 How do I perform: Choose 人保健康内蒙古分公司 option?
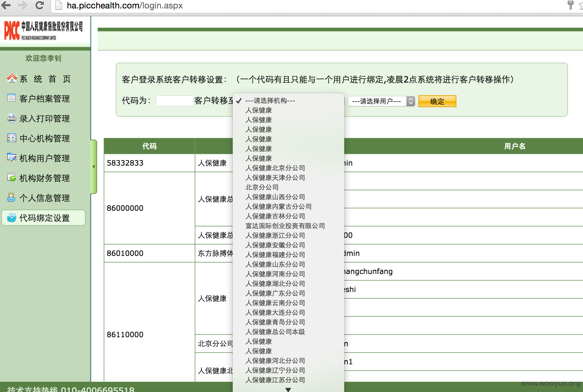(288, 207)
